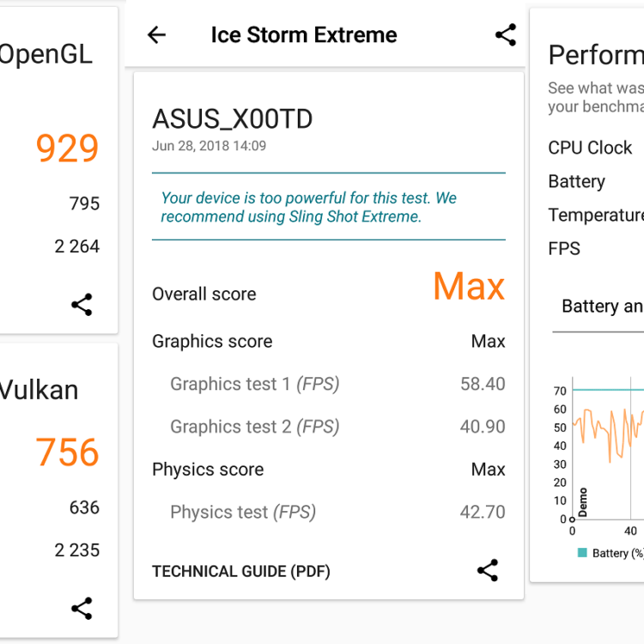Tap the FPS row in Performance panel
644x644 pixels.
click(565, 249)
